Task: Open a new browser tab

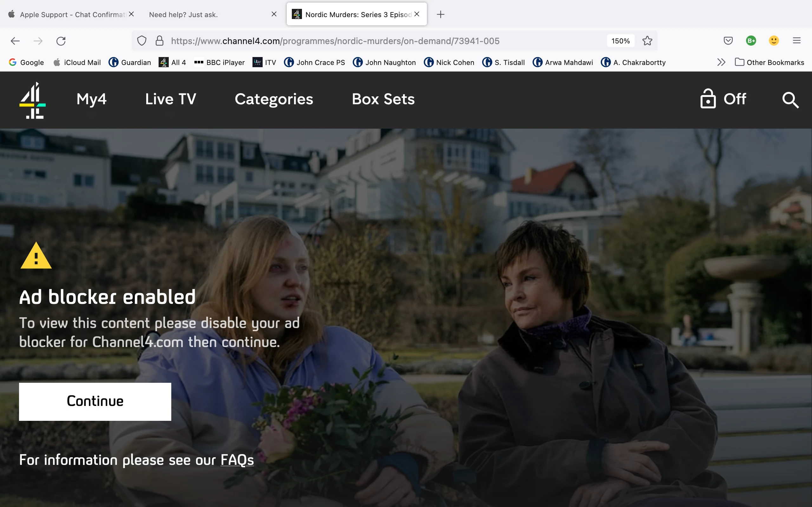Action: click(441, 15)
